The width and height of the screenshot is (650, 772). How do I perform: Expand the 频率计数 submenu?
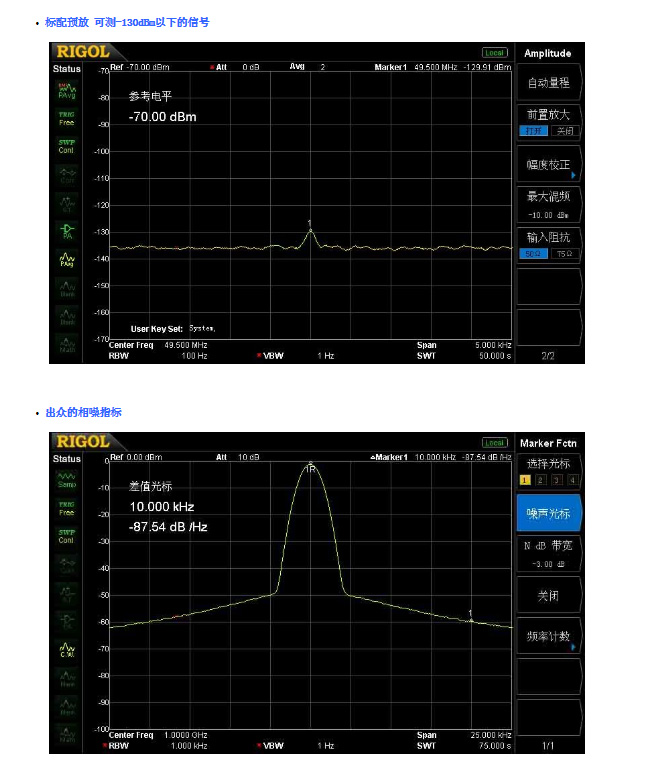click(548, 636)
